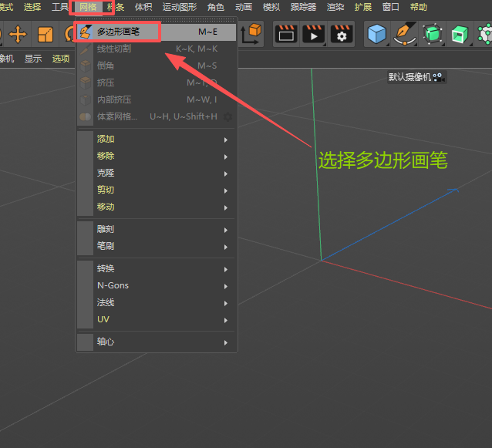Screen dimensions: 492x448
Task: Expand the 轴心 submenu
Action: pos(106,342)
